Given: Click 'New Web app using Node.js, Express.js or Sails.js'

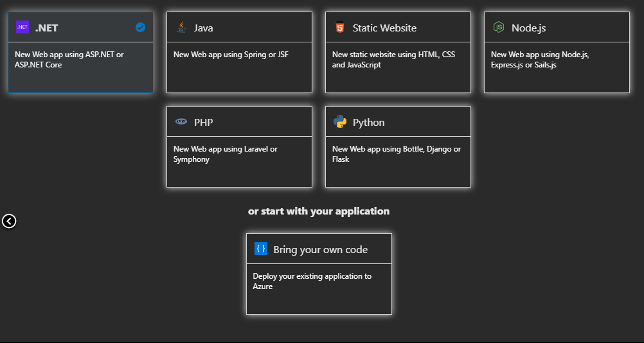Looking at the screenshot, I should click(x=540, y=60).
